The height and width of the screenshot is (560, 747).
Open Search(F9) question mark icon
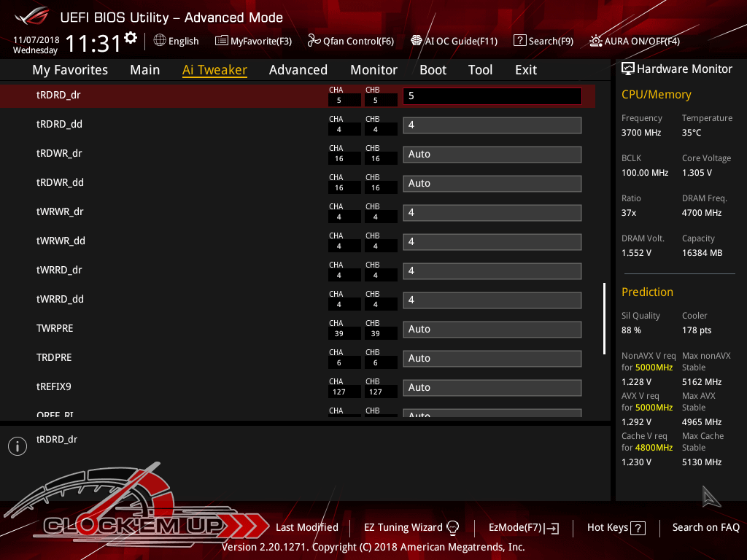click(x=519, y=41)
